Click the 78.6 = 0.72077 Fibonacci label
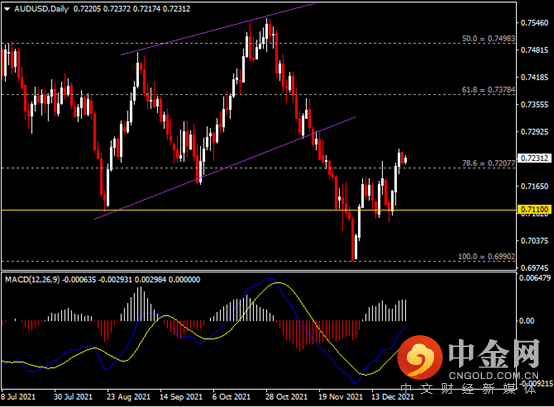This screenshot has height=407, width=554. click(489, 163)
